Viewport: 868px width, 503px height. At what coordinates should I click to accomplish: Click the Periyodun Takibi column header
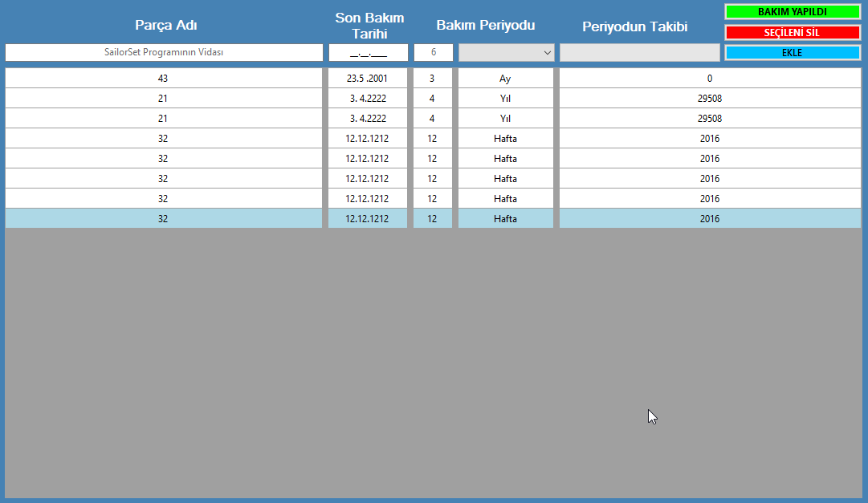(634, 24)
